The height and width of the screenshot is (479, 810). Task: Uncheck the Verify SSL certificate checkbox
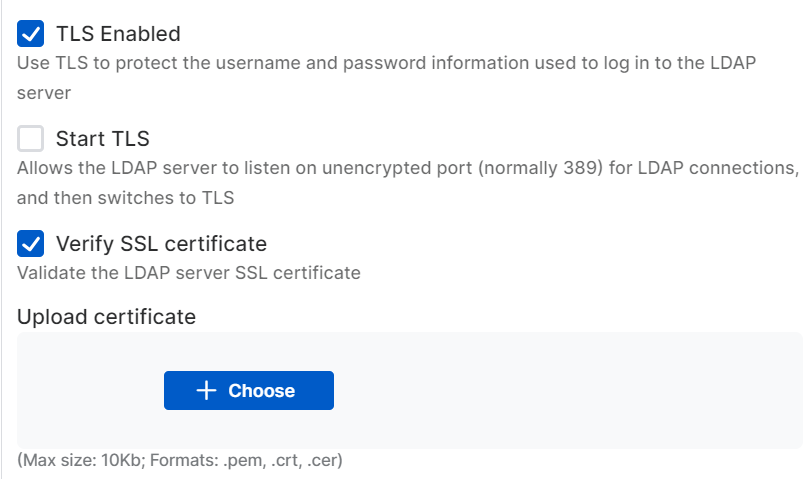[31, 243]
